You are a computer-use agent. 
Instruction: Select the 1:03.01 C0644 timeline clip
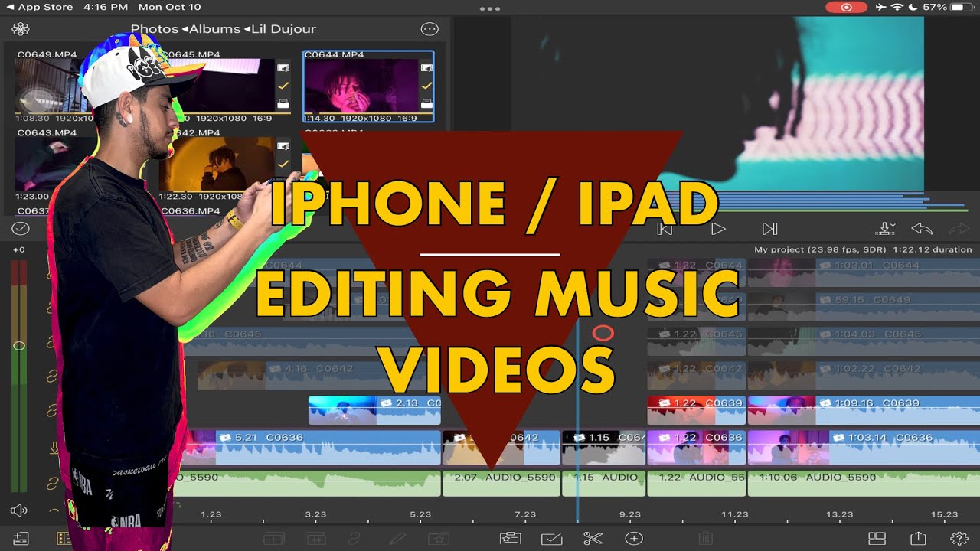[x=864, y=273]
